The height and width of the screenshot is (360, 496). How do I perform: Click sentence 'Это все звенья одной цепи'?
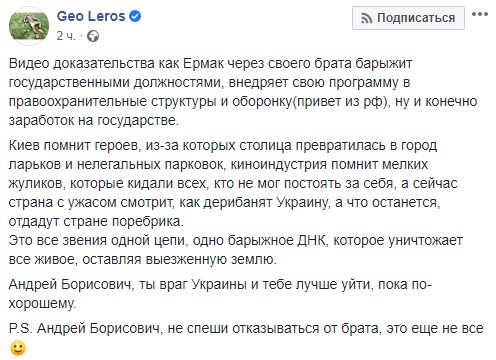pos(236,250)
